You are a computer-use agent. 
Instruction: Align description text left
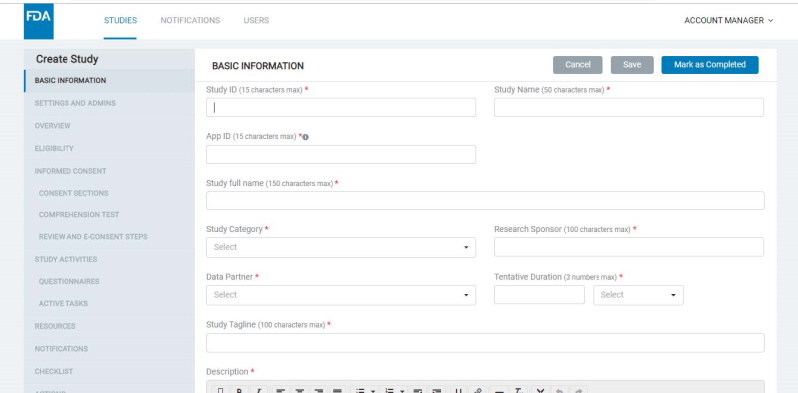click(280, 390)
